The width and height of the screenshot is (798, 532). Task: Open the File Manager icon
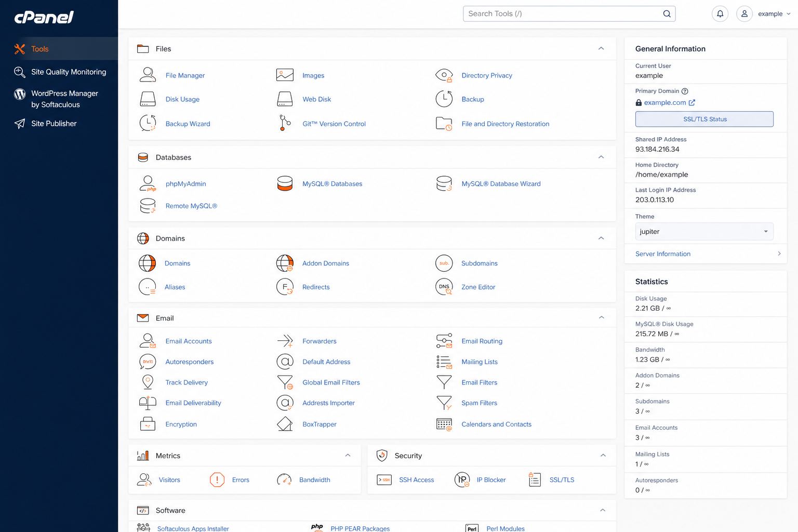[x=148, y=75]
